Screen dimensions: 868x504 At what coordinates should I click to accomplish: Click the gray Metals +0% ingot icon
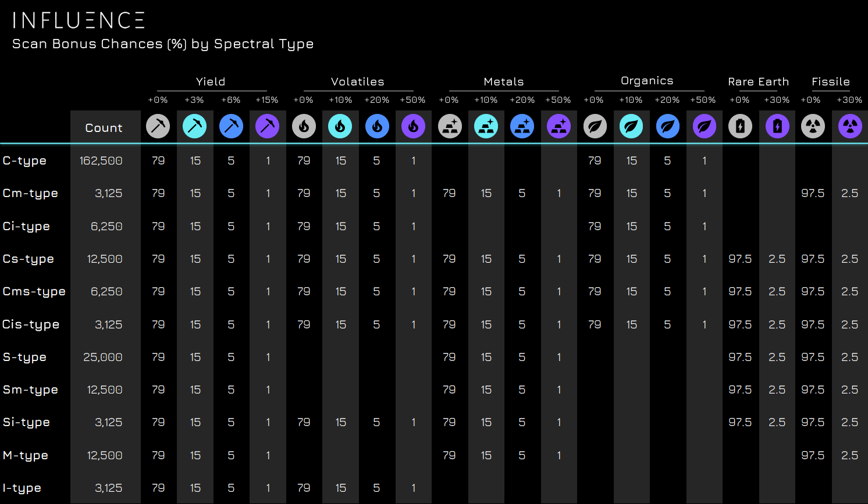[450, 126]
